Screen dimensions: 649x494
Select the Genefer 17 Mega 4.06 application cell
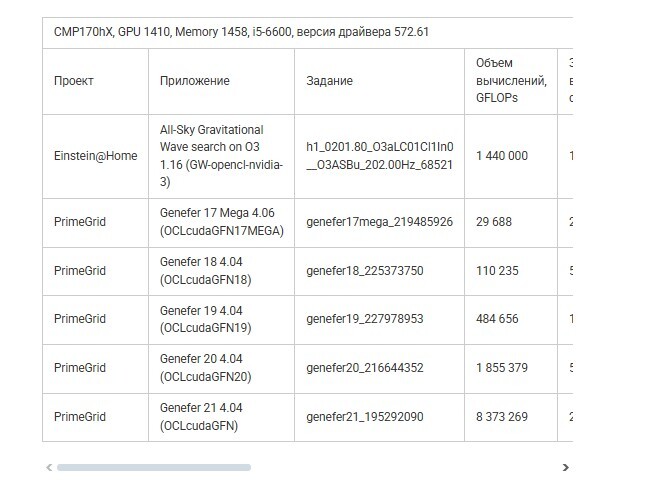pos(221,222)
